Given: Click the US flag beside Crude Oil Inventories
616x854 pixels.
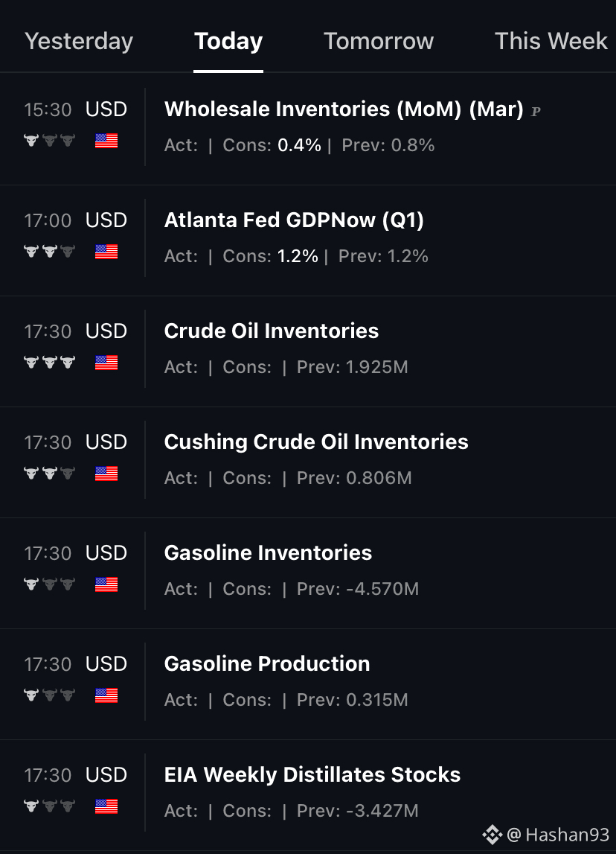Looking at the screenshot, I should pyautogui.click(x=106, y=362).
